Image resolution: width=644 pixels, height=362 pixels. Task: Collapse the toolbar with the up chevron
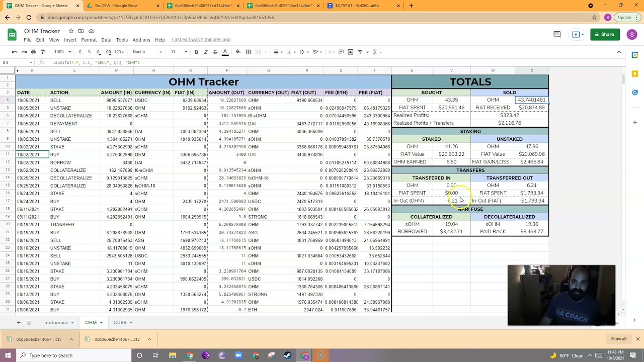click(619, 52)
